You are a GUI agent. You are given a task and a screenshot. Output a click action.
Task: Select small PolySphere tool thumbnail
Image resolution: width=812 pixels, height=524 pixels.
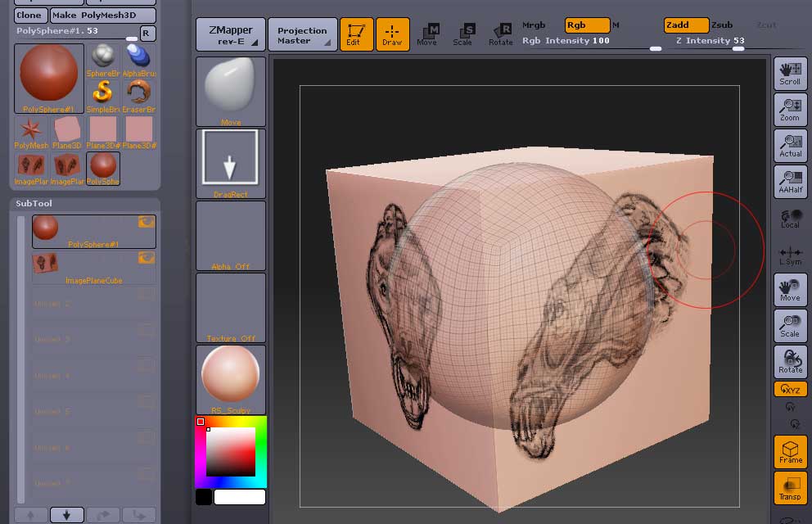[x=103, y=169]
